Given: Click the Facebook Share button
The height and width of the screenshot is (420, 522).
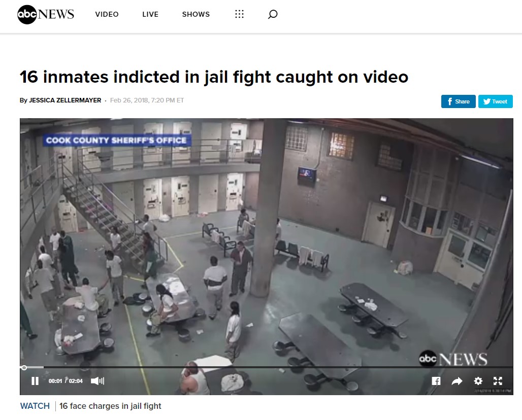Looking at the screenshot, I should coord(459,101).
